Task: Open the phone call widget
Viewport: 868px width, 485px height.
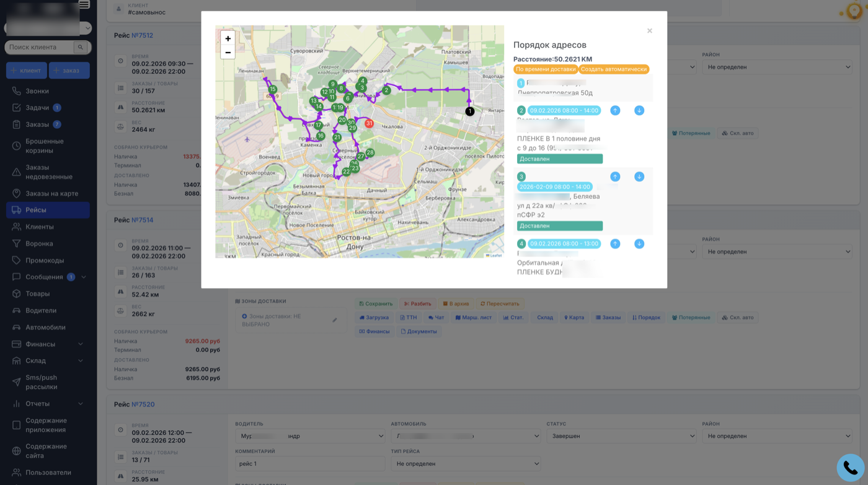Action: click(850, 468)
